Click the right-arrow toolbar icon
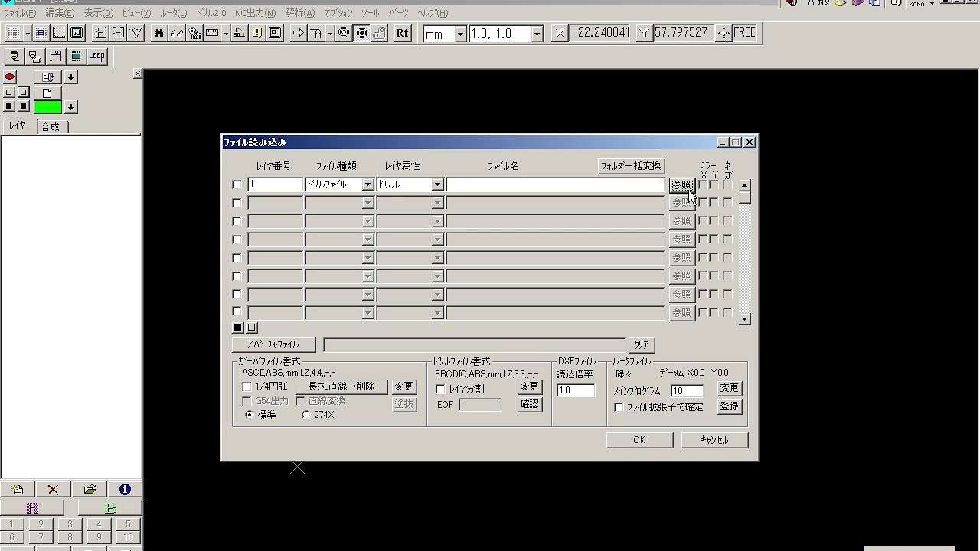The height and width of the screenshot is (551, 980). pos(299,34)
